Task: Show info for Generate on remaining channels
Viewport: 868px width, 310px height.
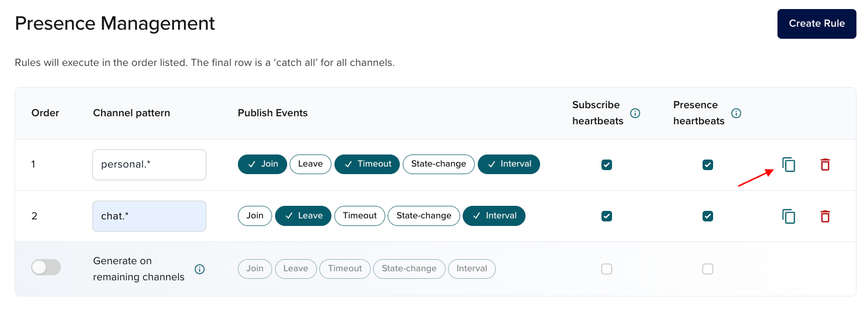Action: tap(200, 269)
